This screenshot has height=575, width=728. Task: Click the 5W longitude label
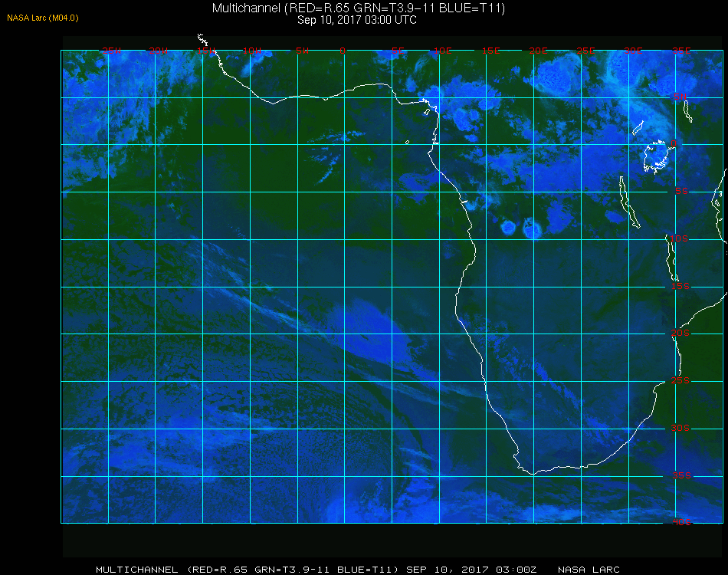(302, 51)
